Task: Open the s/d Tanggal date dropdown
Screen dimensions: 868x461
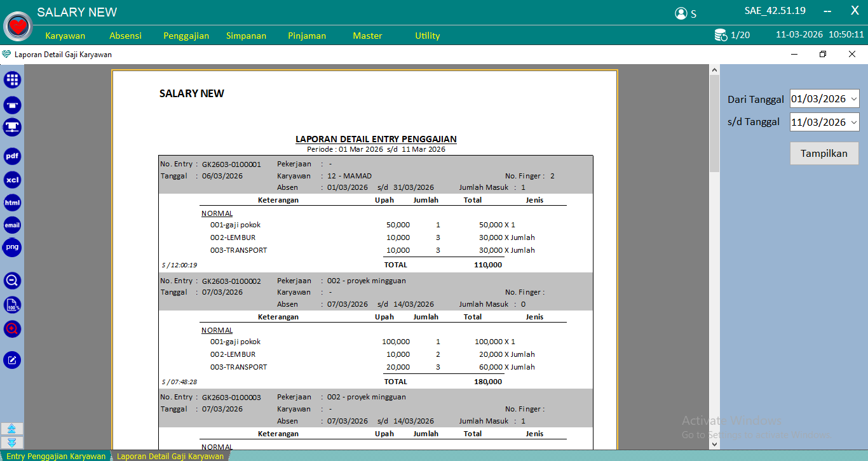Action: pyautogui.click(x=853, y=122)
